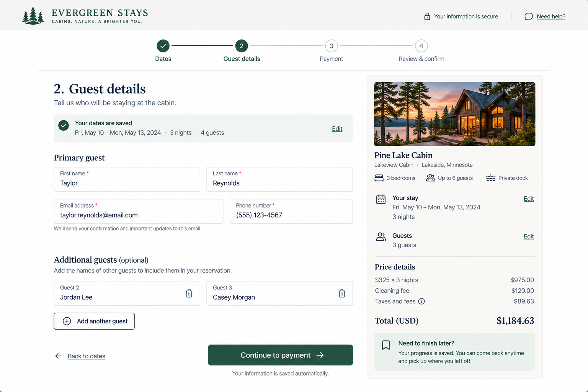Click the calendar icon next to Your stay
This screenshot has width=588, height=392.
pyautogui.click(x=381, y=199)
